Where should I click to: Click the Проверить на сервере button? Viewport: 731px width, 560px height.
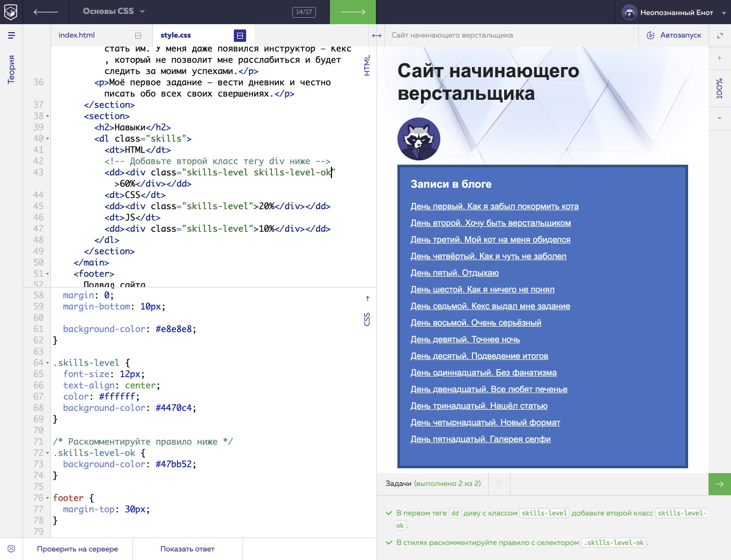pyautogui.click(x=77, y=549)
